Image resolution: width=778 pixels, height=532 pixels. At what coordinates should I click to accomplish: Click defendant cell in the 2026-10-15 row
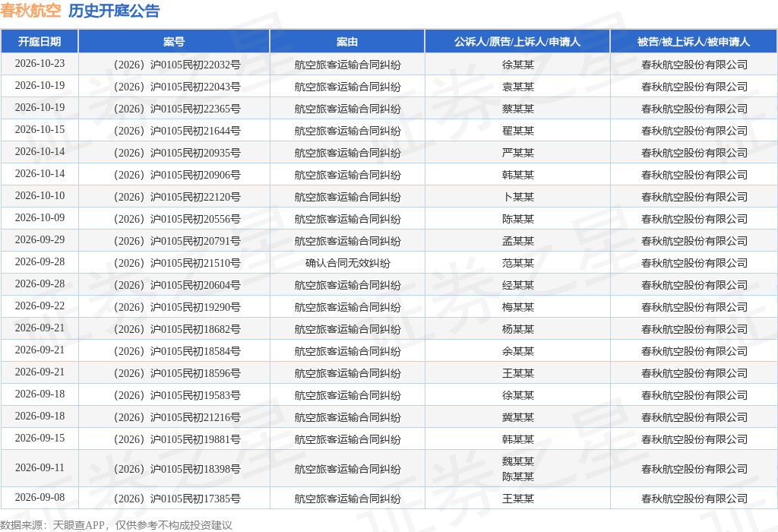pyautogui.click(x=694, y=131)
